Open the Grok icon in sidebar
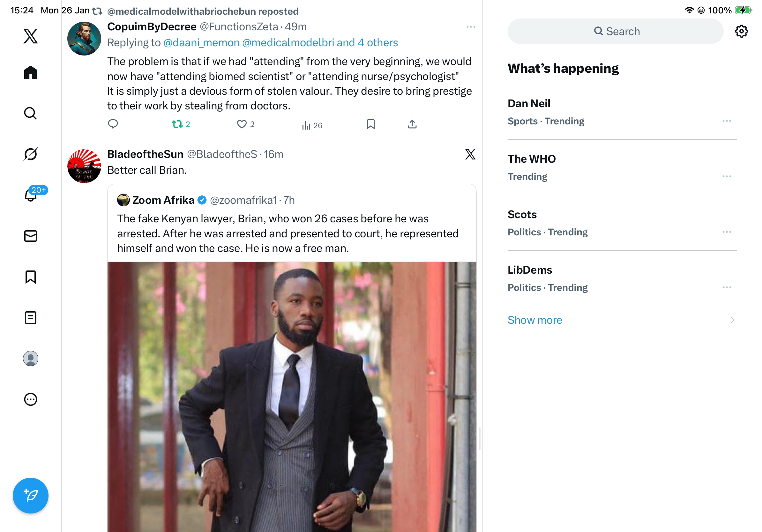The height and width of the screenshot is (532, 762). pos(31,154)
